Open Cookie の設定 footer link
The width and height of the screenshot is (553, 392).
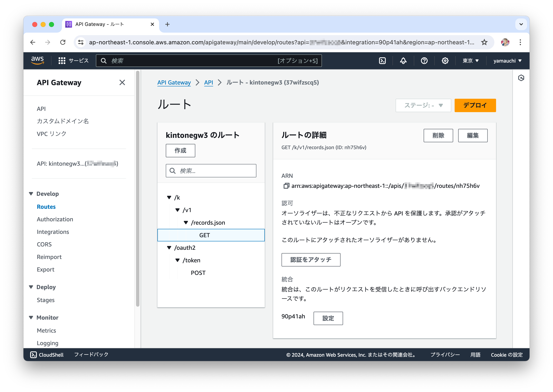tap(507, 355)
